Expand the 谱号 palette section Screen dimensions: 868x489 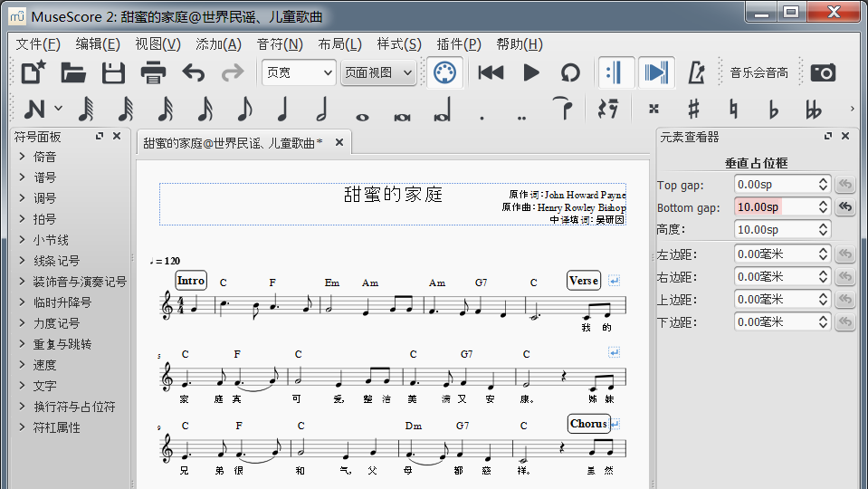click(x=45, y=177)
